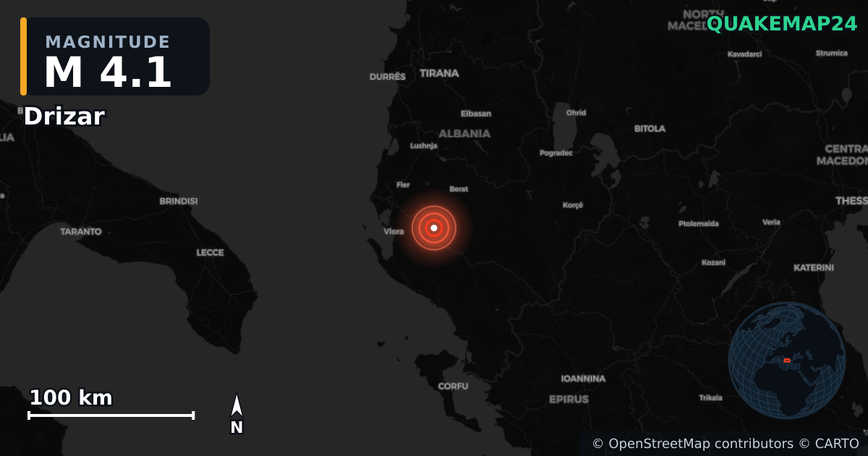
Task: Click the M 4.1 magnitude badge
Action: (115, 56)
